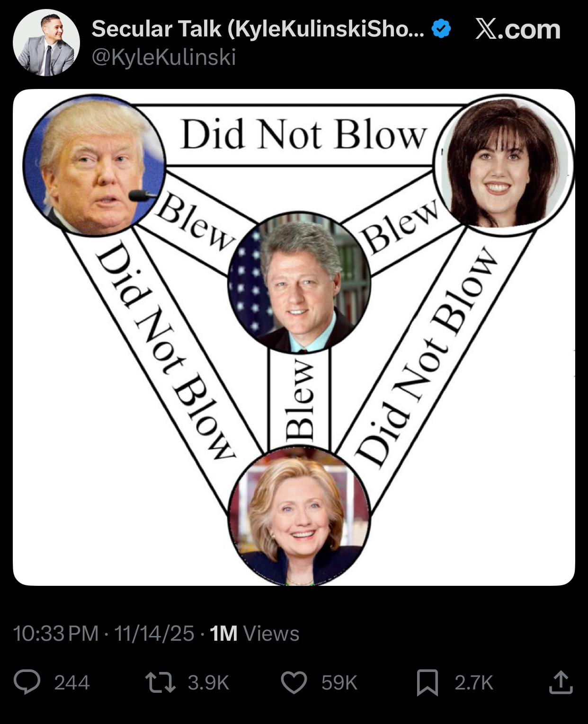Viewport: 588px width, 724px height.
Task: Click the horizontal "Did Not Blow" label in the image
Action: tap(304, 134)
